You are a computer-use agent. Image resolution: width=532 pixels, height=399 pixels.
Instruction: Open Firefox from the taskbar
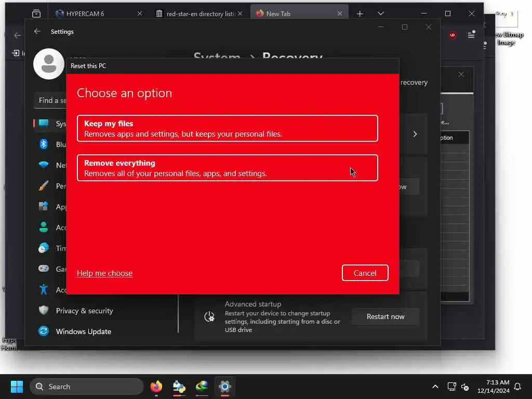156,387
